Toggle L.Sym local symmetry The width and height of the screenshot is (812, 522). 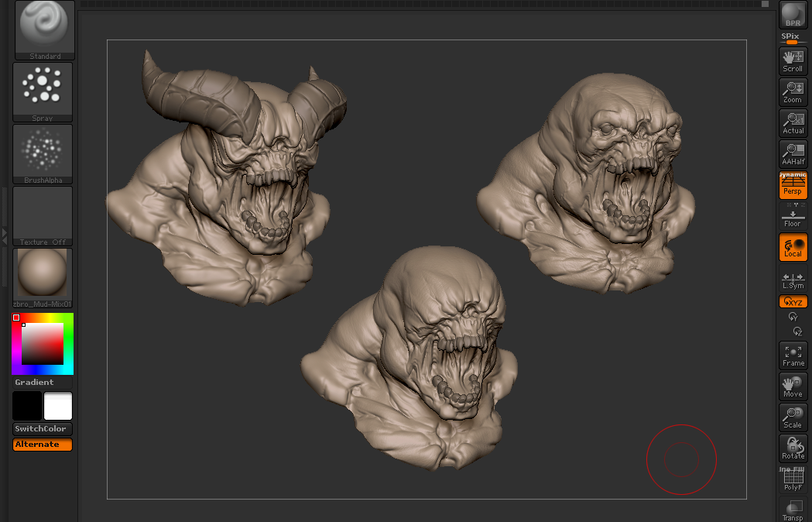793,280
